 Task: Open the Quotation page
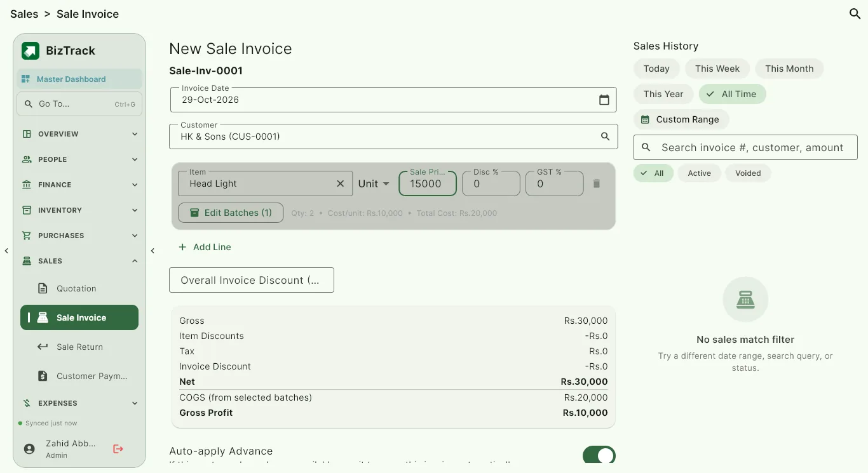tap(79, 288)
